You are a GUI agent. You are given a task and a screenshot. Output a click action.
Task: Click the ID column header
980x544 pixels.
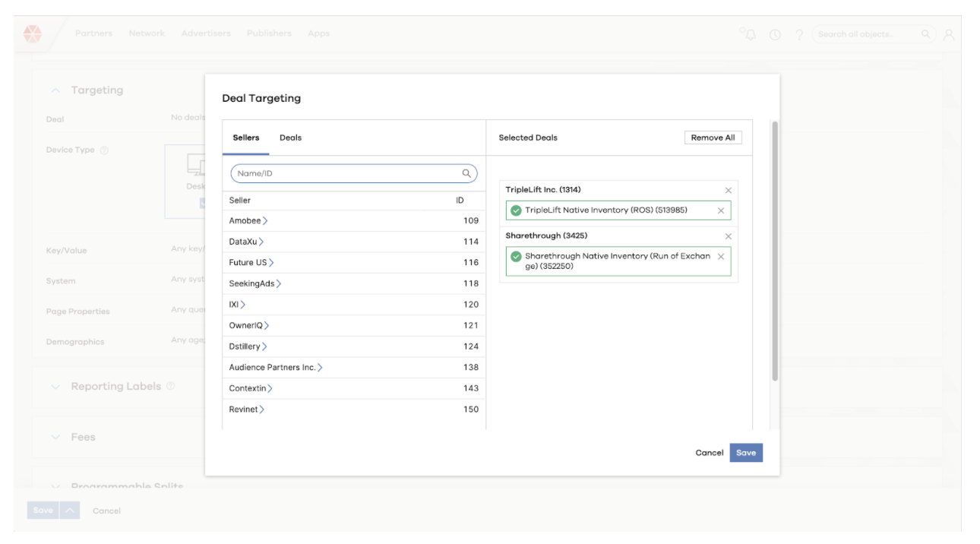tap(460, 201)
